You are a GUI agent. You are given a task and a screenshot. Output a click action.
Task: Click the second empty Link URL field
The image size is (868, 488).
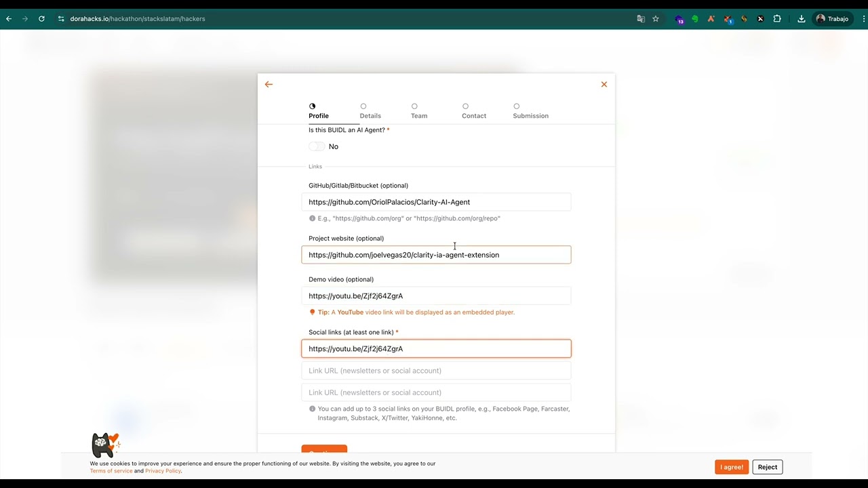click(x=436, y=371)
